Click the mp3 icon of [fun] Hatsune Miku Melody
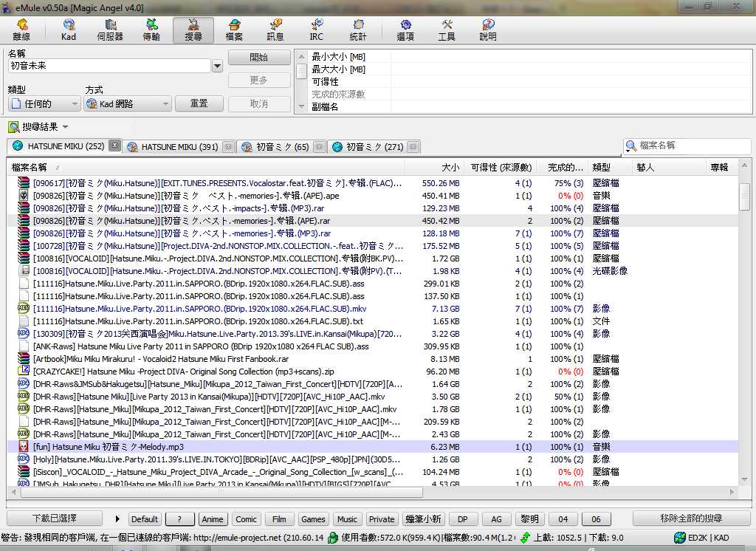The height and width of the screenshot is (551, 756). tap(23, 446)
